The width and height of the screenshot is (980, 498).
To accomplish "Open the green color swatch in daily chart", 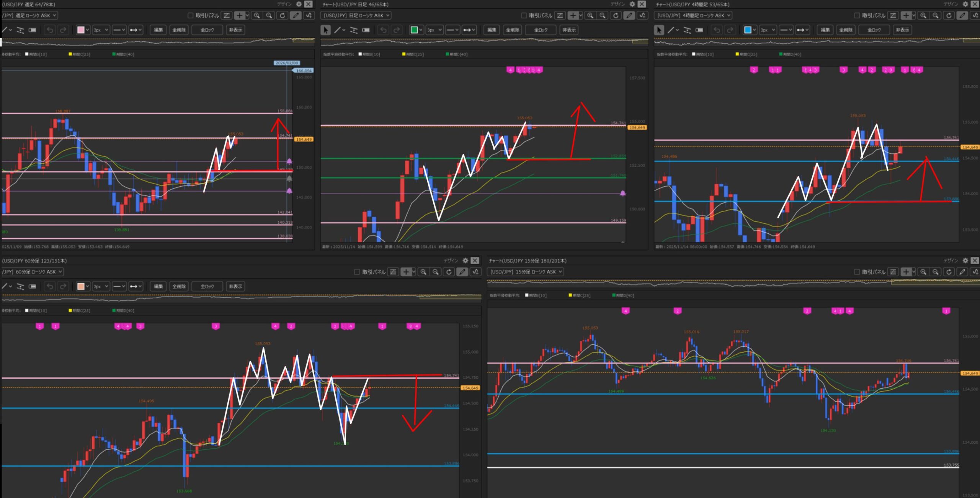I will pos(414,30).
